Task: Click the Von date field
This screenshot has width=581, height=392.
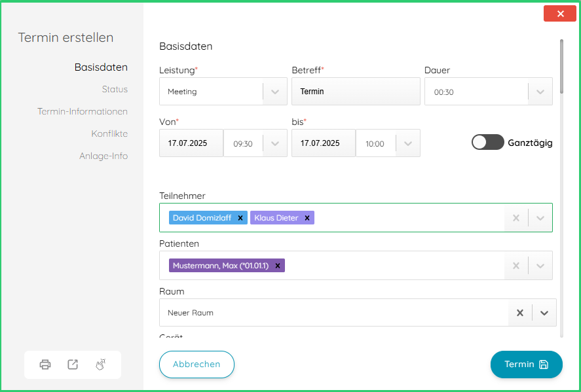Action: point(191,143)
